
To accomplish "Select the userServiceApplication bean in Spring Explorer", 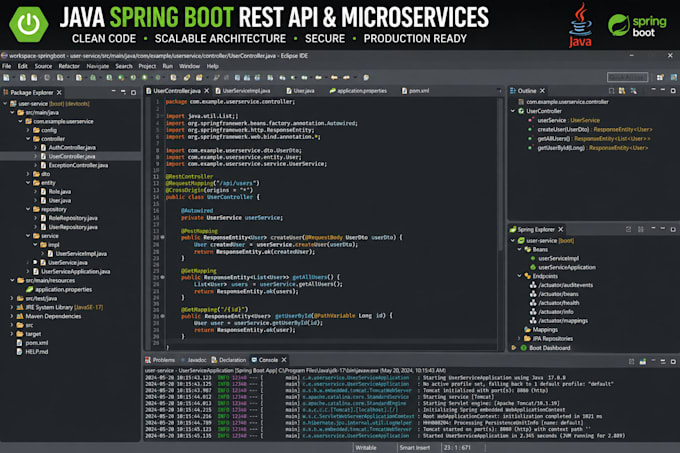I will pyautogui.click(x=566, y=267).
